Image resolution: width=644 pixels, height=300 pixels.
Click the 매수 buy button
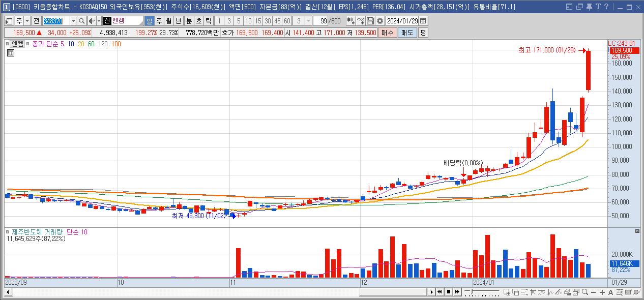(x=387, y=33)
